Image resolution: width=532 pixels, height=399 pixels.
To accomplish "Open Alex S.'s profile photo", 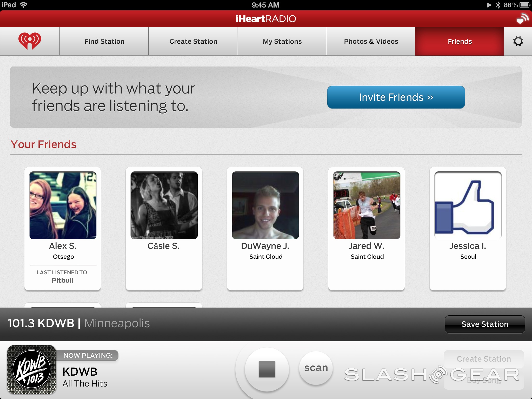I will (x=63, y=205).
